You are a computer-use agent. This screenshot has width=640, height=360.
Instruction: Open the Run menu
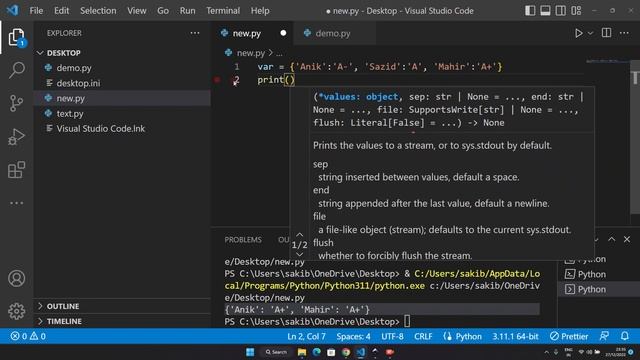(x=187, y=11)
